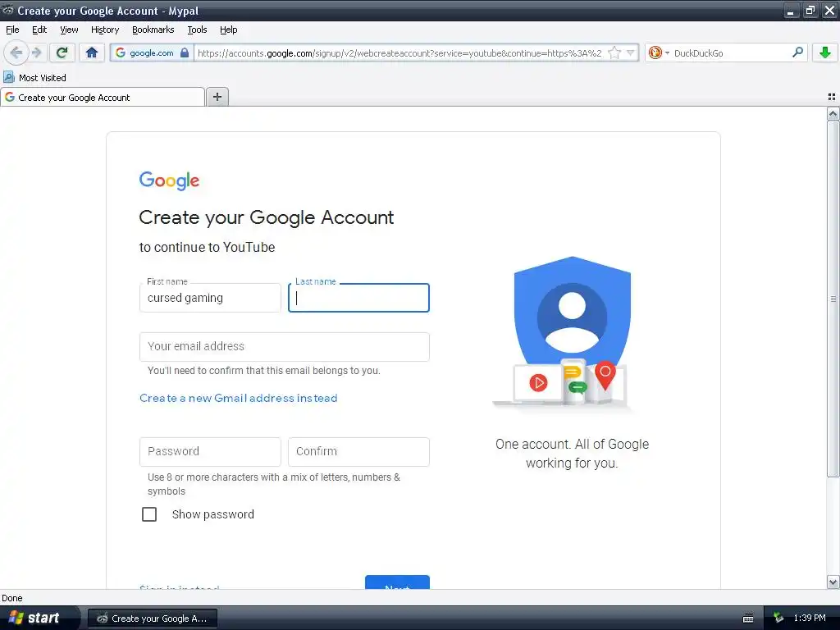Click the Create your Google A... taskbar button
The height and width of the screenshot is (630, 840).
tap(152, 619)
